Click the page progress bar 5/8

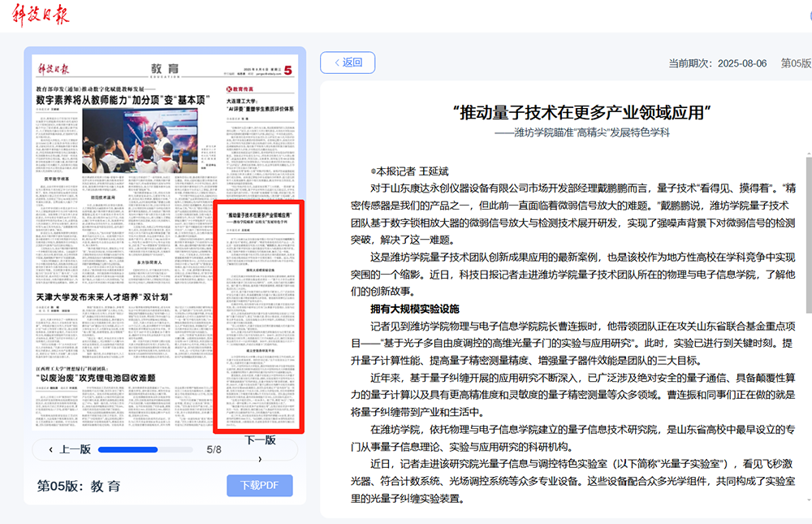[145, 450]
